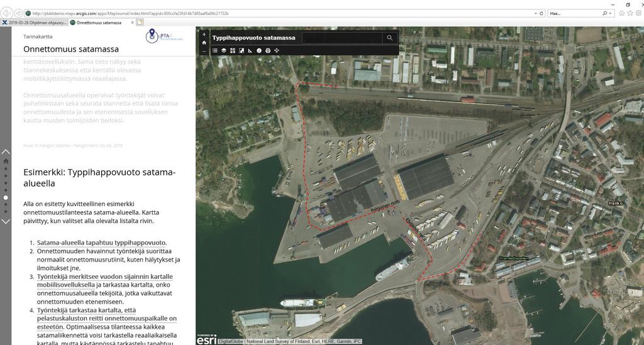This screenshot has width=644, height=345.
Task: Zoom in the map with plus button
Action: point(204,35)
